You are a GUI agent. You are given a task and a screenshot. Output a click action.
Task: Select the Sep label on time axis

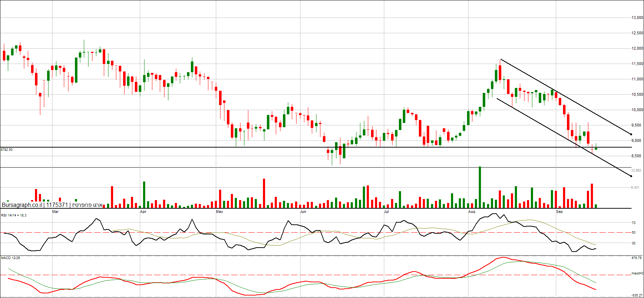click(x=559, y=212)
